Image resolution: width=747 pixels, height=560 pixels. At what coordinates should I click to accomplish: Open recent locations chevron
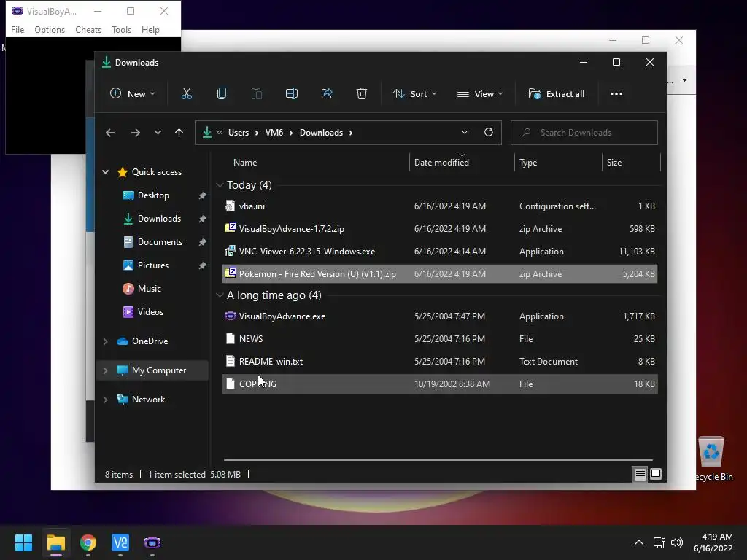pyautogui.click(x=158, y=133)
